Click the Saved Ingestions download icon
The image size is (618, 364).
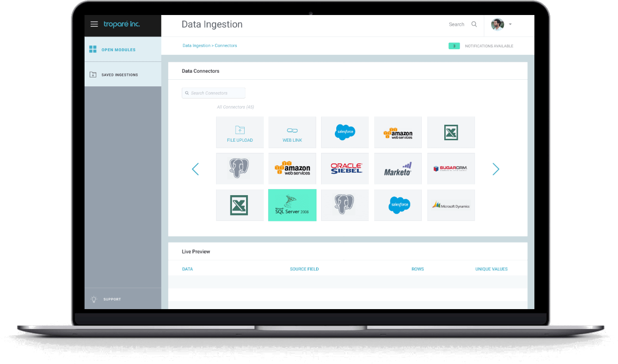pyautogui.click(x=93, y=75)
